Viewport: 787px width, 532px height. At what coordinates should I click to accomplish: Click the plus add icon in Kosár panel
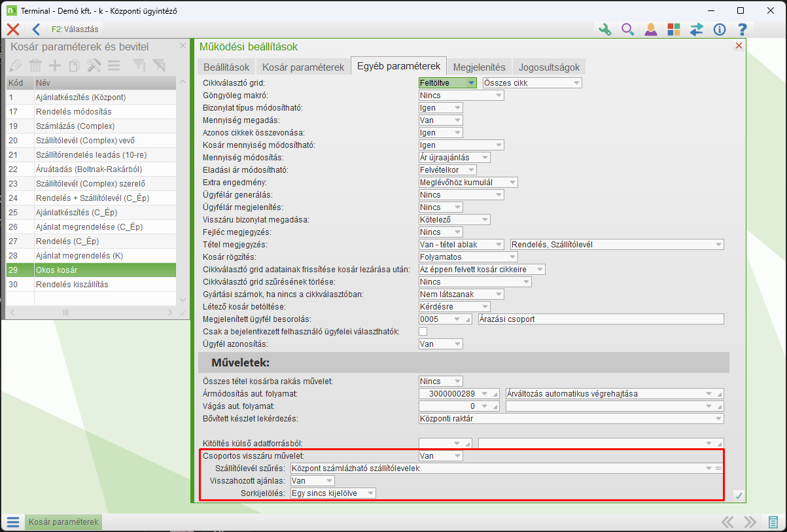[x=55, y=65]
